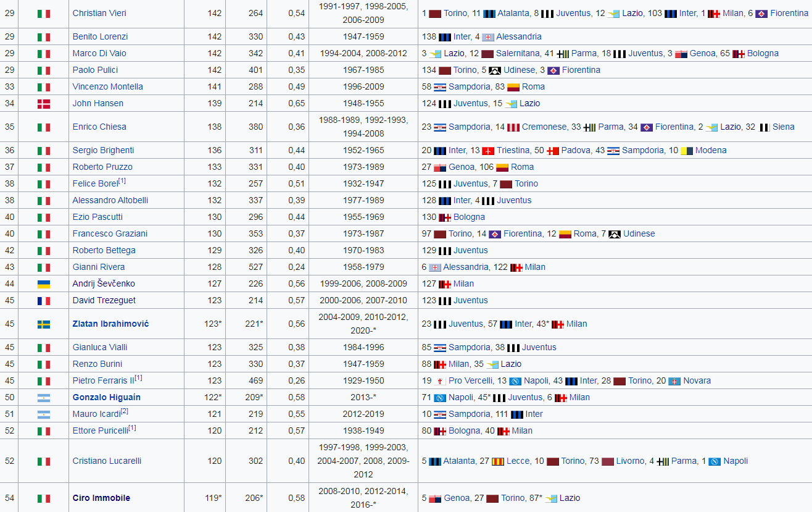Open footnote [2] next to Mauro Icardi
Screen dimensions: 812x512
tap(125, 412)
